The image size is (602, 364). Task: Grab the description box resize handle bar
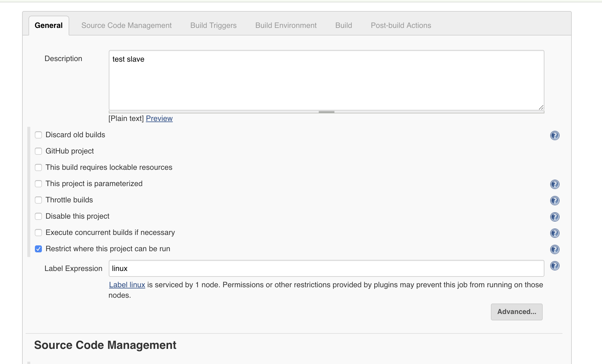coord(326,112)
